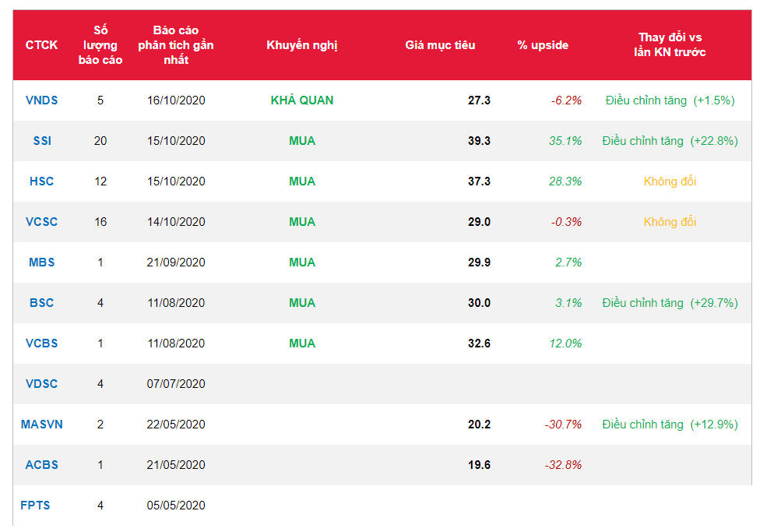774x532 pixels.
Task: Select the MUA recommendation in HSC row
Action: 301,181
